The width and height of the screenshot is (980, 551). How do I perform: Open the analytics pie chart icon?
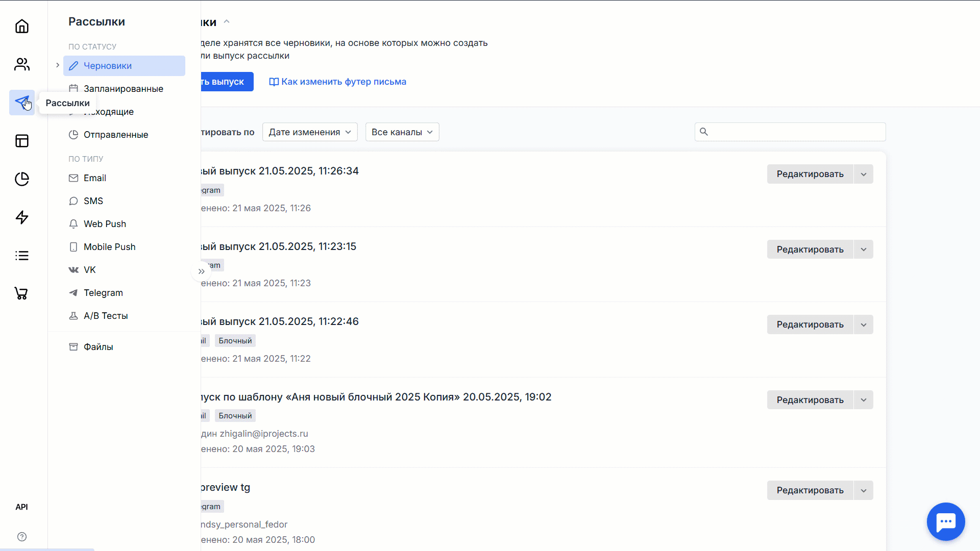click(x=22, y=179)
